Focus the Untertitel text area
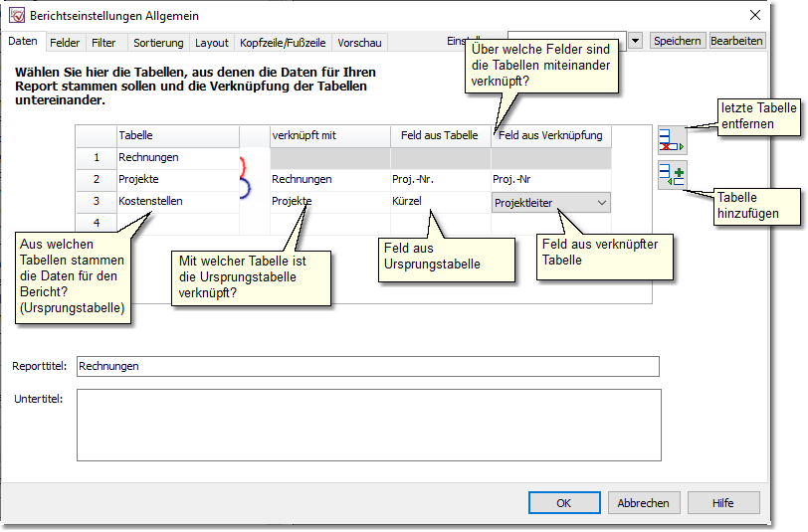Viewport: 808px width, 532px height. pyautogui.click(x=367, y=425)
